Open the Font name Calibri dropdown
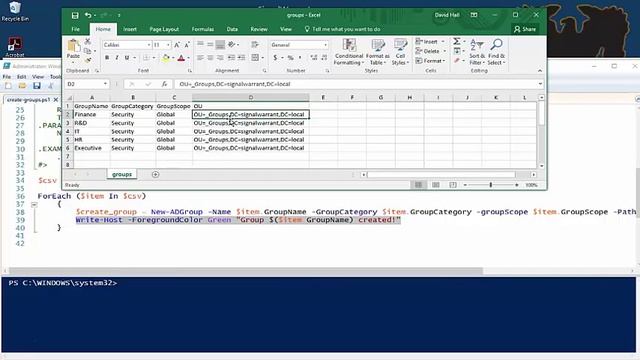The image size is (640, 360). tap(149, 45)
